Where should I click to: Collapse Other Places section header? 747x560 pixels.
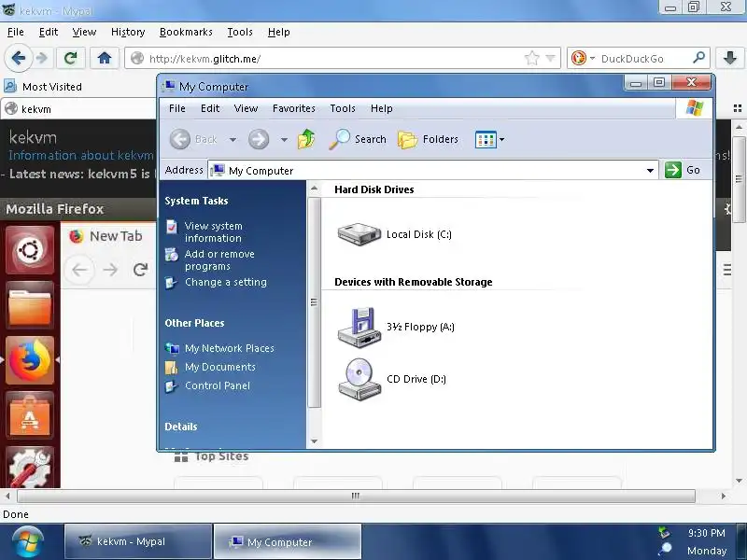pos(194,323)
